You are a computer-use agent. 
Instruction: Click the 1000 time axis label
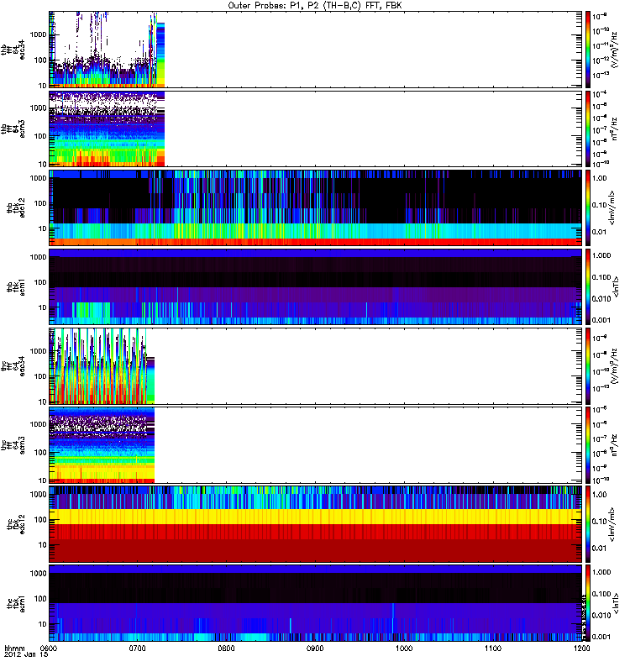click(x=404, y=649)
